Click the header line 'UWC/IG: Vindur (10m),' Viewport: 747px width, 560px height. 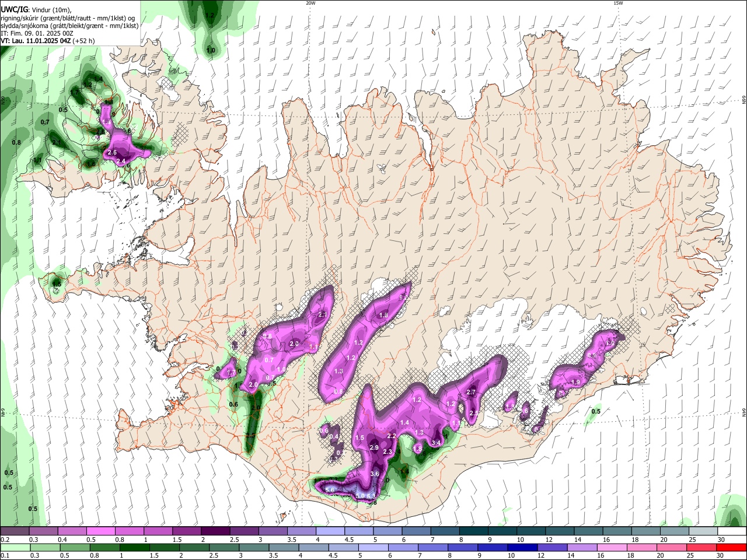click(36, 9)
